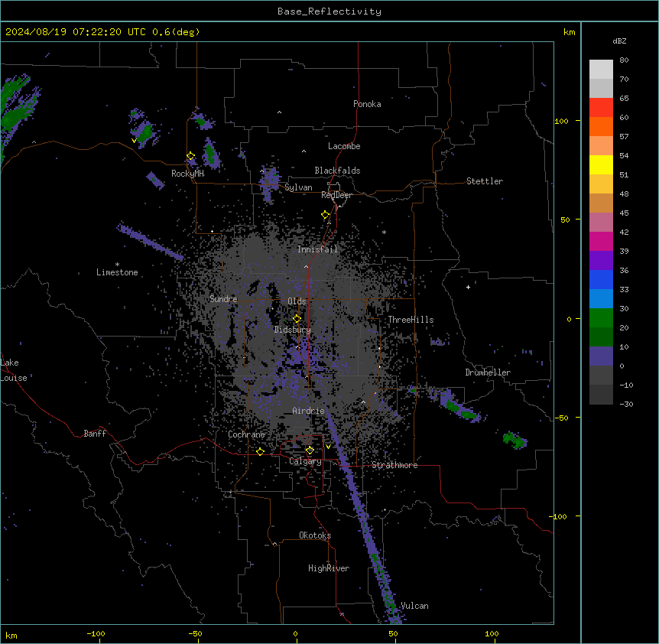This screenshot has height=644, width=659.
Task: Click the Stettler city label
Action: (485, 181)
